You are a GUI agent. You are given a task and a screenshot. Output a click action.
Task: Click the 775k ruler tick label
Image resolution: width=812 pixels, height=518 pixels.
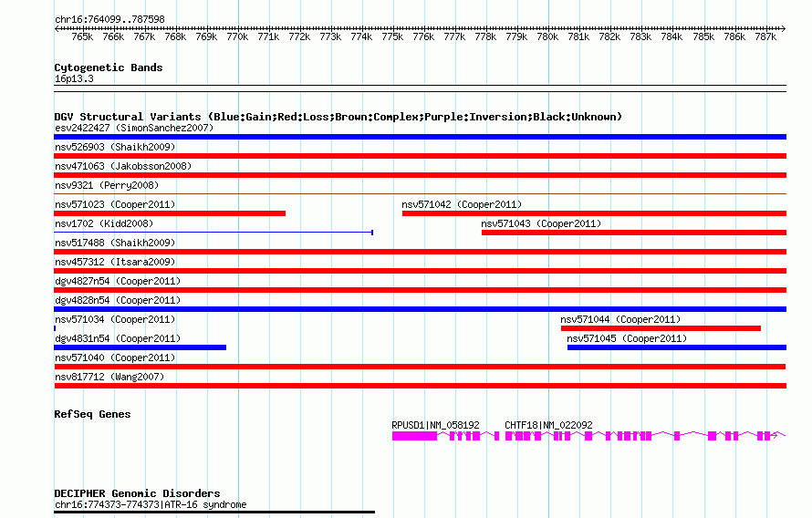point(392,36)
